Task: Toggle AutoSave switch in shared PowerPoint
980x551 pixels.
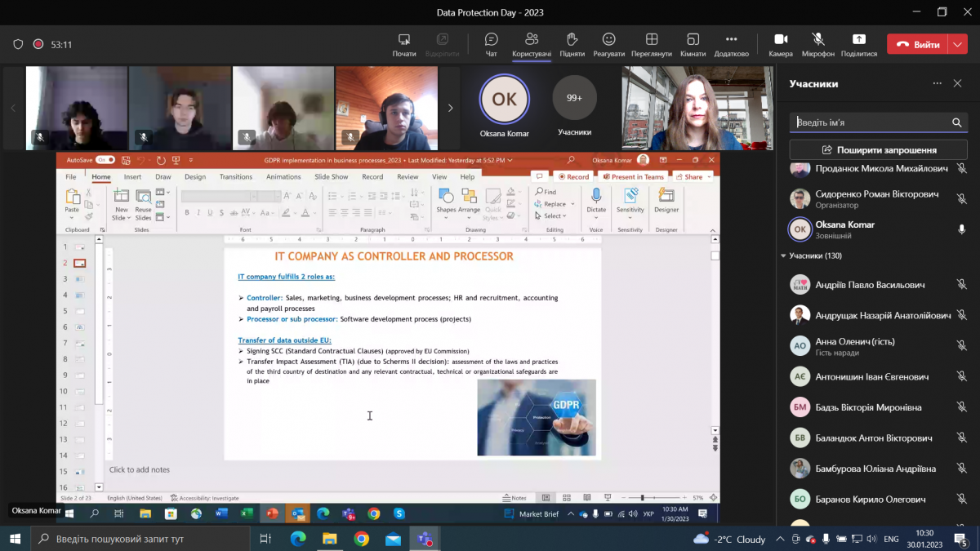Action: click(x=105, y=160)
